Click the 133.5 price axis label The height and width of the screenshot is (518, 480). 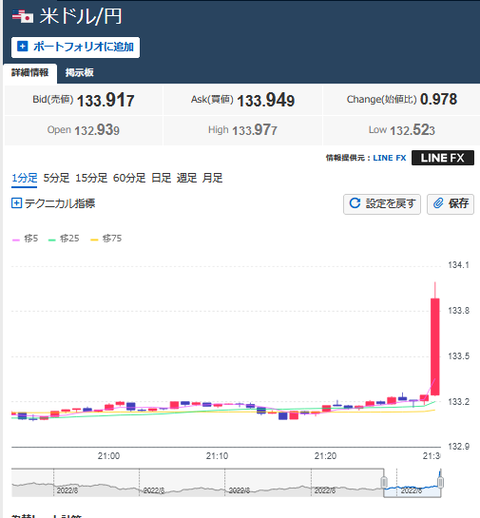[458, 356]
